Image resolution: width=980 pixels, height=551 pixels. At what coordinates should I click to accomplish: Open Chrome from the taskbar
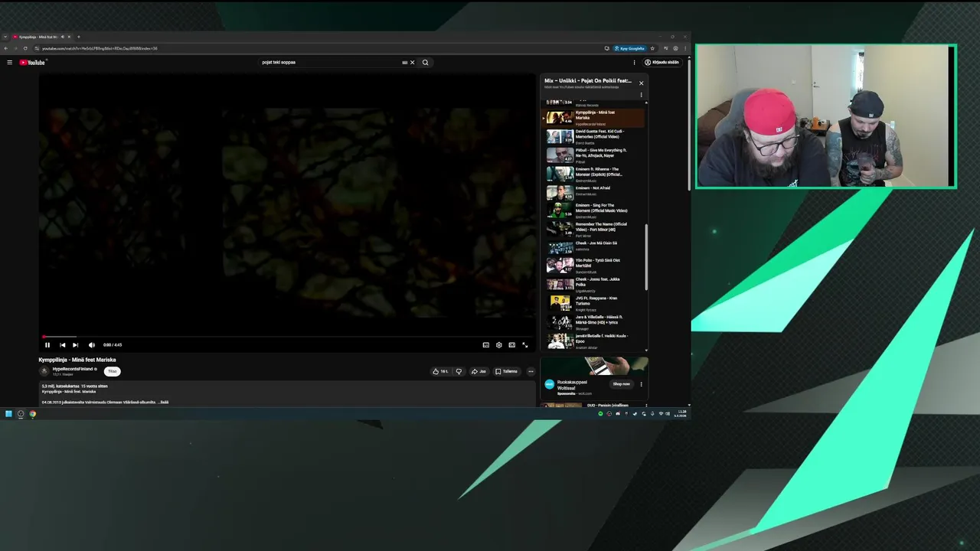(33, 414)
